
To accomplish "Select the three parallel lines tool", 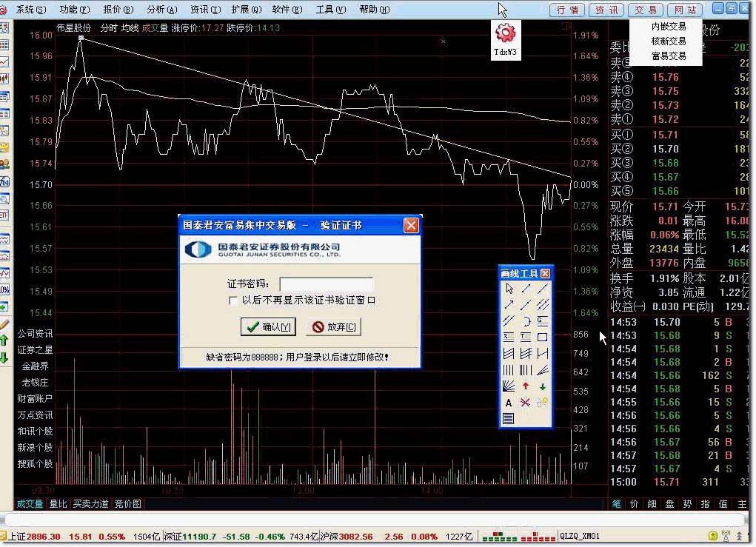I will pyautogui.click(x=543, y=304).
